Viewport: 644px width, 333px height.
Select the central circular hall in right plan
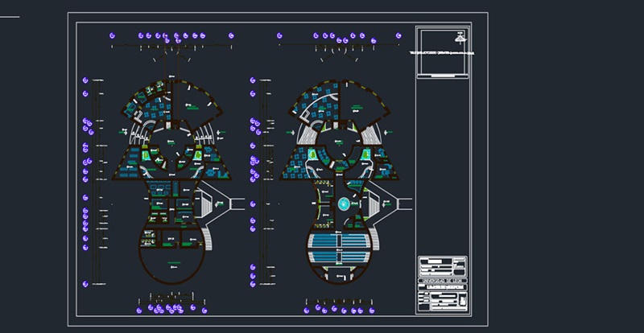(339, 142)
